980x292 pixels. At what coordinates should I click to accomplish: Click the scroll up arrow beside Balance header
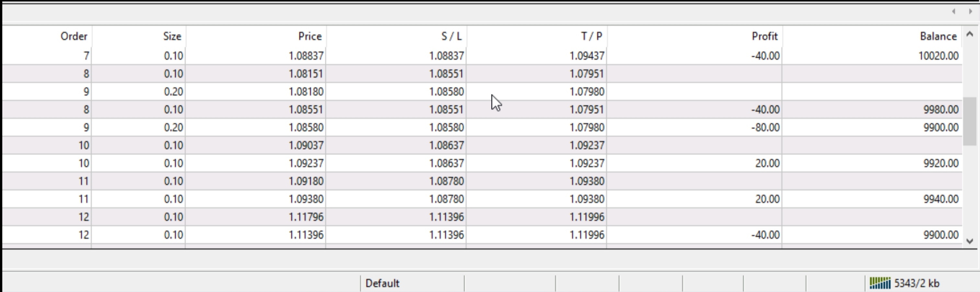[x=970, y=35]
